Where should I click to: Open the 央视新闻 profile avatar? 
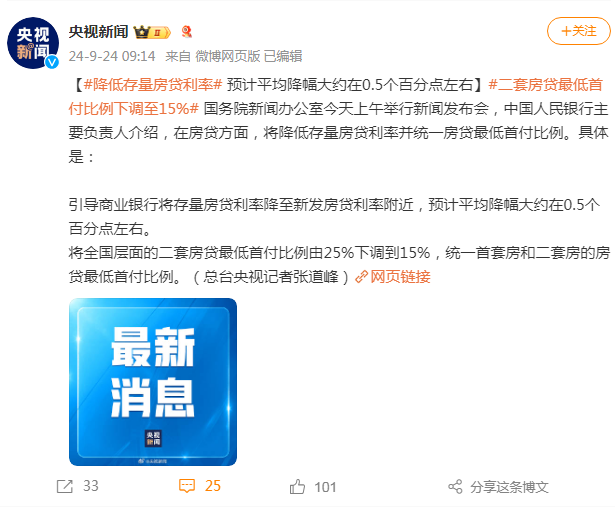33,43
